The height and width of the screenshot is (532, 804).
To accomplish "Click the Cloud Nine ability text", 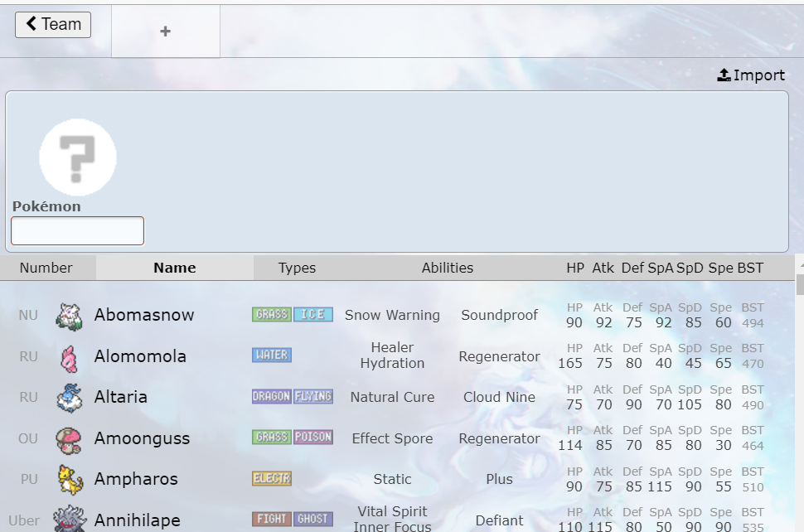I will (500, 397).
